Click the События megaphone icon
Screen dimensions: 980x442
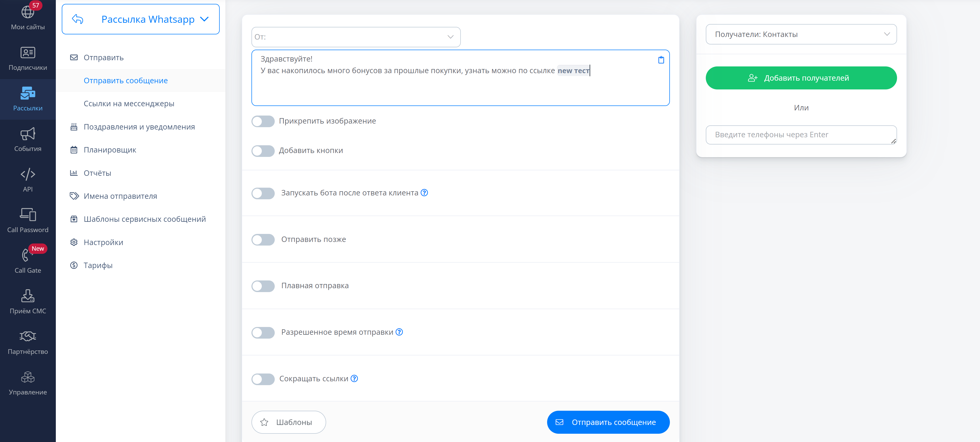coord(27,134)
